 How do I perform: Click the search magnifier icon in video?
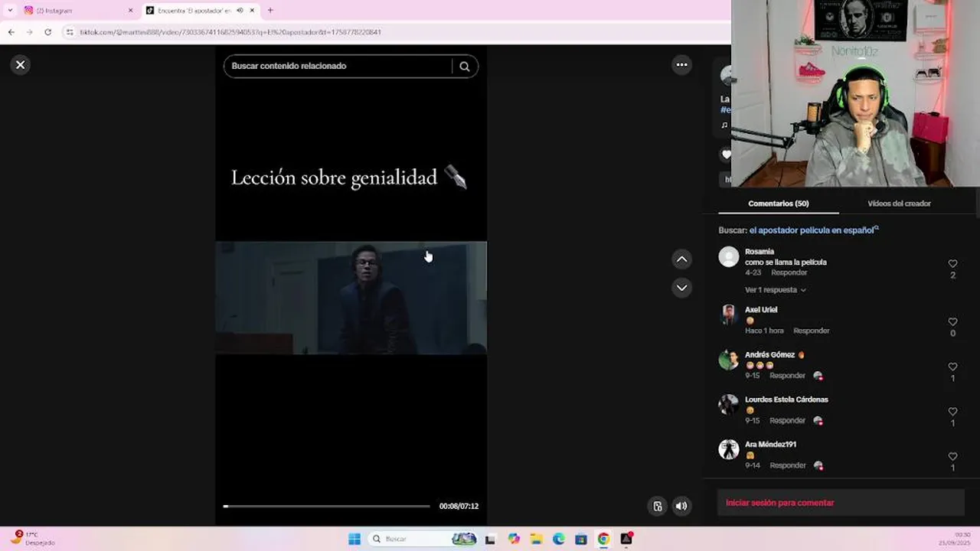[x=465, y=67]
